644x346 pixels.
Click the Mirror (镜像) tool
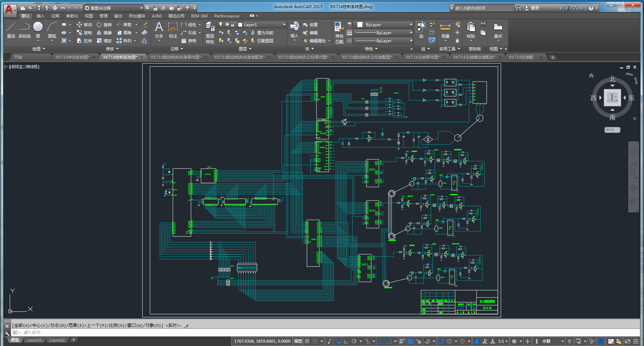tap(104, 33)
